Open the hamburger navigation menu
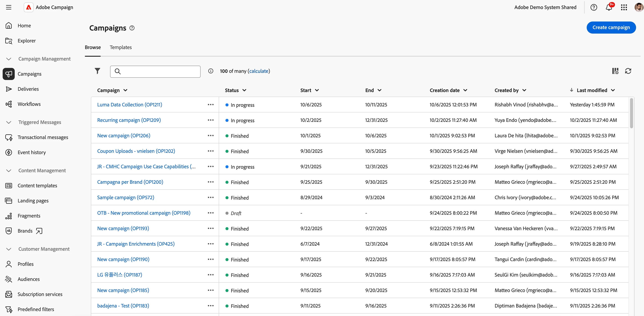 [9, 7]
